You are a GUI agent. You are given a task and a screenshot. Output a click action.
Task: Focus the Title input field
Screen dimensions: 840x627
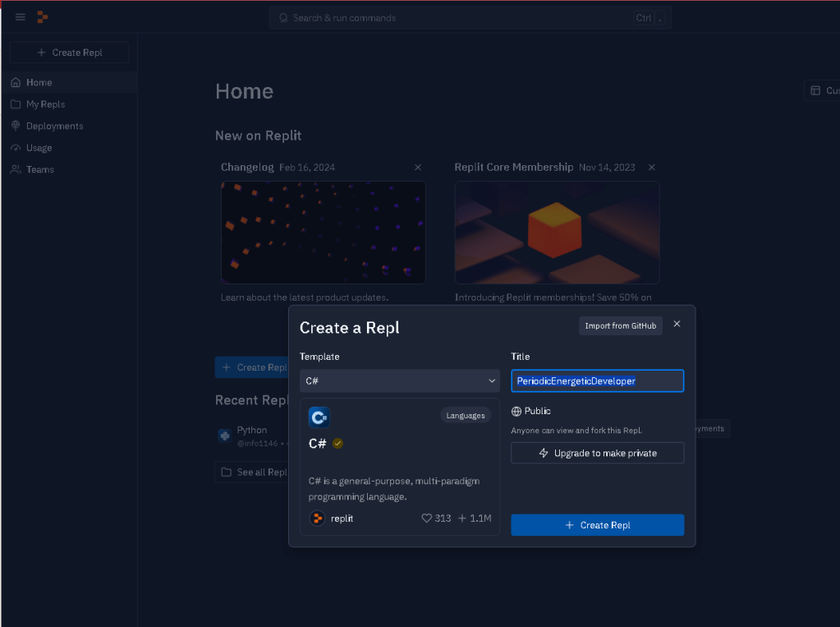tap(597, 380)
